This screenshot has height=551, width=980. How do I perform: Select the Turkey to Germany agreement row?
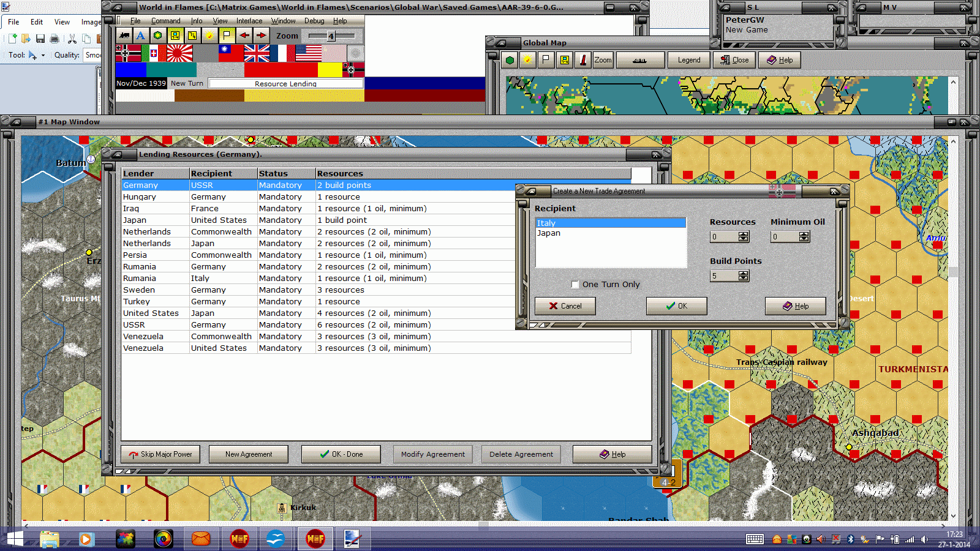pyautogui.click(x=376, y=302)
